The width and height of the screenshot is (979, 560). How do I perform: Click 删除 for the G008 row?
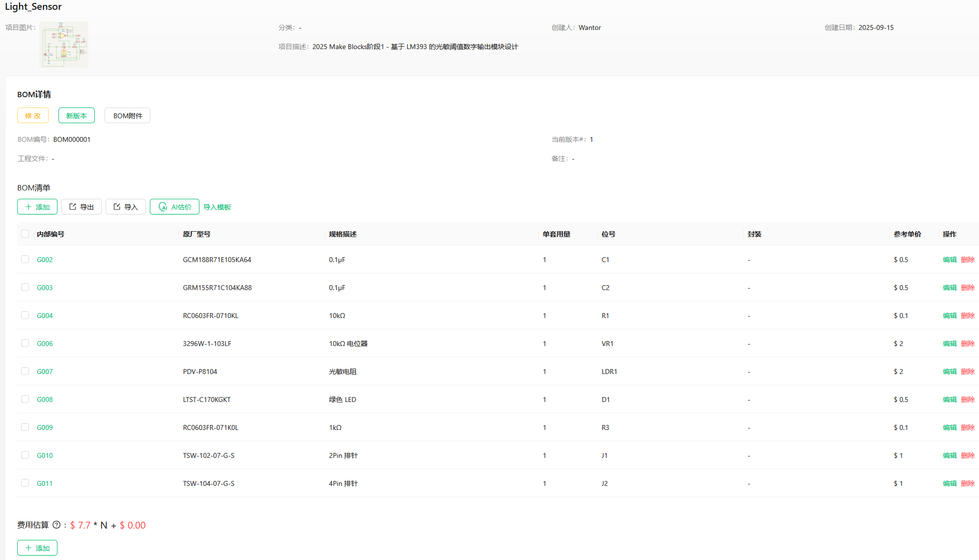[x=968, y=400]
